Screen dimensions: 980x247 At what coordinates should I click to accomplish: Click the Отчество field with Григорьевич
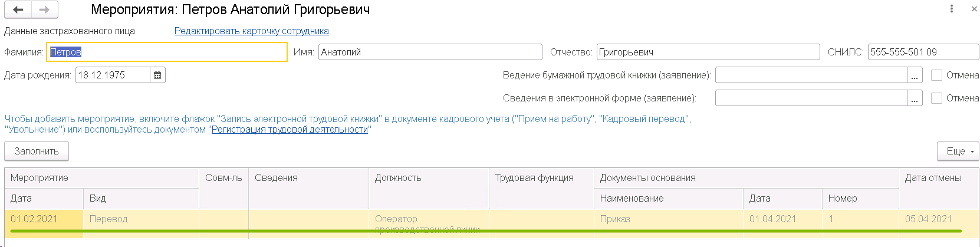click(708, 52)
